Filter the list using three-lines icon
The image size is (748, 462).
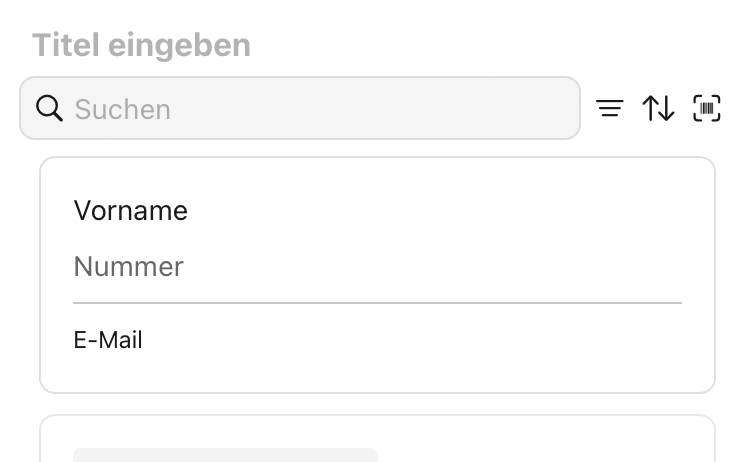610,108
